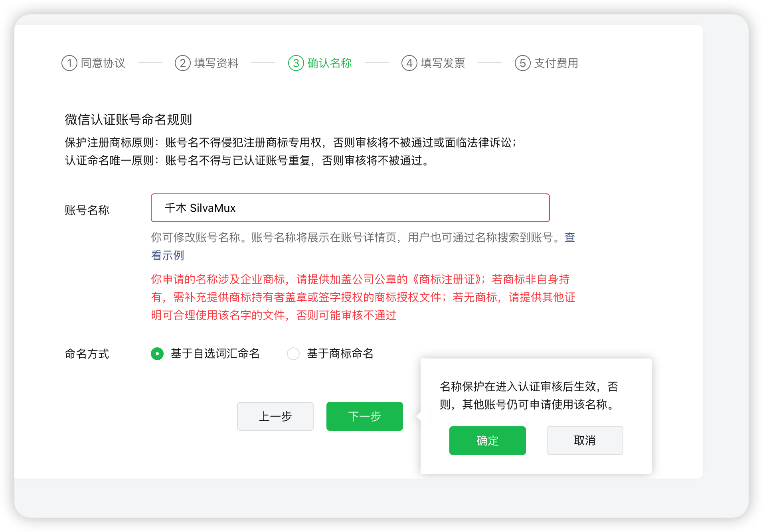Select 基于自选词汇命名 radio option
763x532 pixels.
click(x=157, y=354)
